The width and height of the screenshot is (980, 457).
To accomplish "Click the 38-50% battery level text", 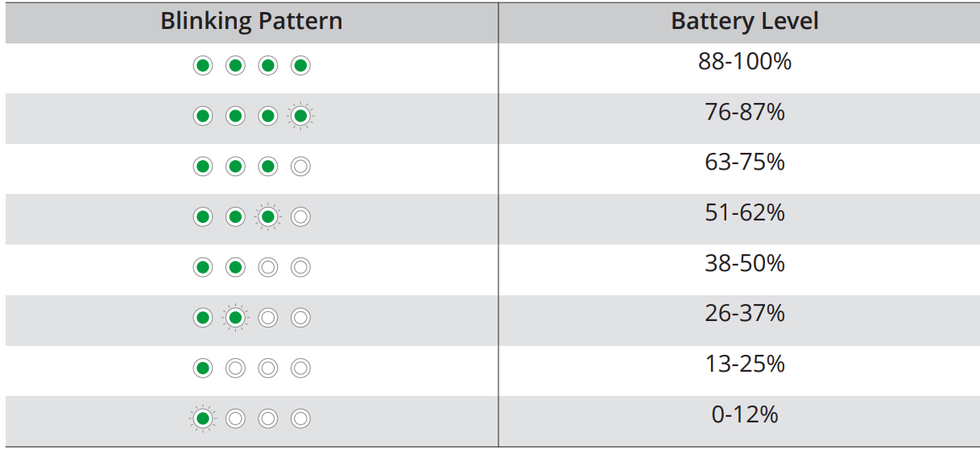I will pyautogui.click(x=744, y=263).
